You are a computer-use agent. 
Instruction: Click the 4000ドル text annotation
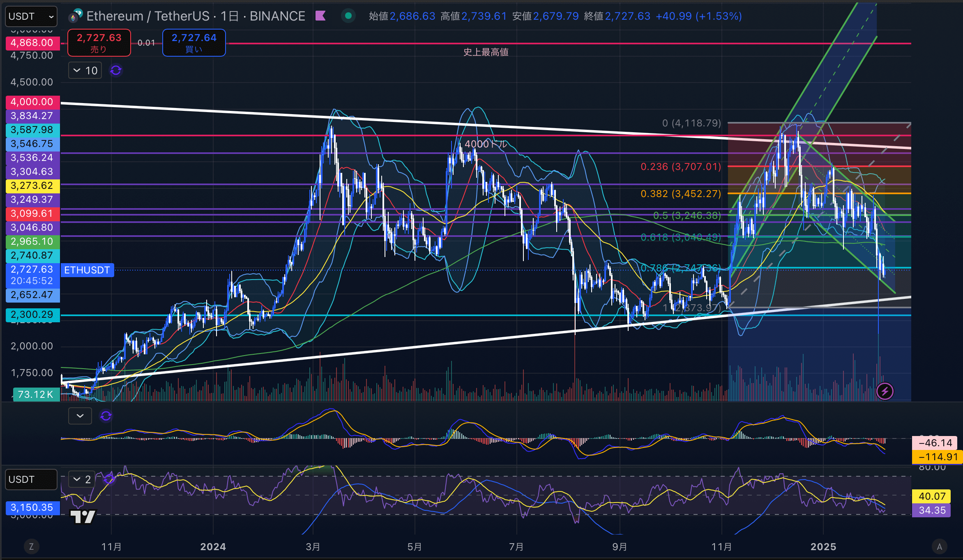[486, 144]
